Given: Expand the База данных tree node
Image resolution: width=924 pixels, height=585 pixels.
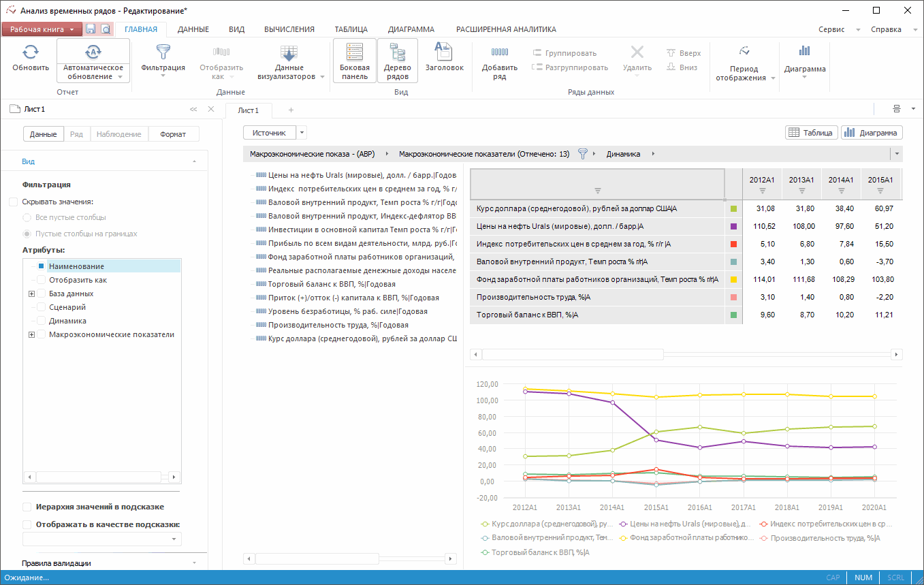Looking at the screenshot, I should (x=31, y=294).
